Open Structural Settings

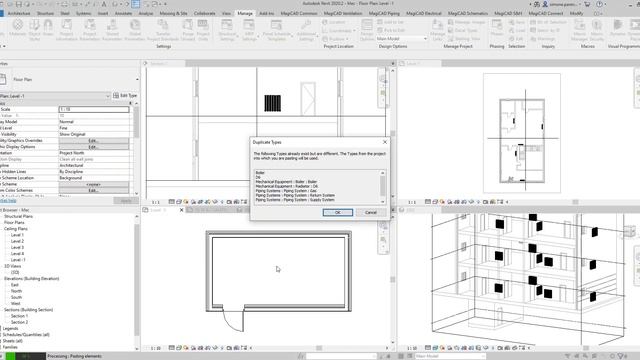coord(227,29)
